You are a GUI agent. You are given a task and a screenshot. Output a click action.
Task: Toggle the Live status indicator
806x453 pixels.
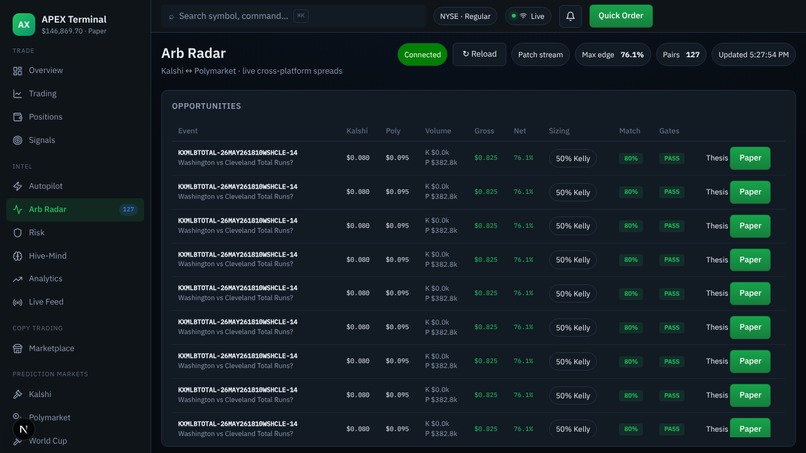tap(528, 16)
